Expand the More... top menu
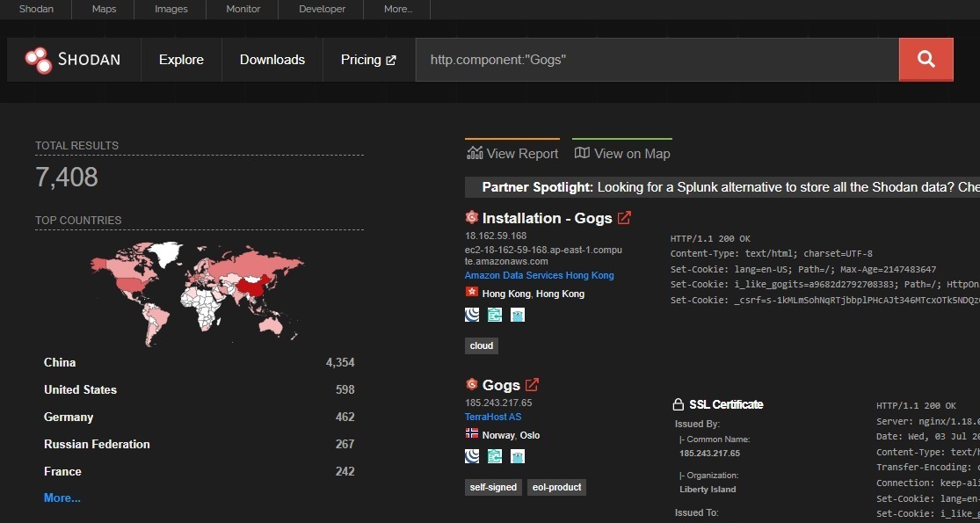Screen dimensions: 980x523 click(398, 10)
